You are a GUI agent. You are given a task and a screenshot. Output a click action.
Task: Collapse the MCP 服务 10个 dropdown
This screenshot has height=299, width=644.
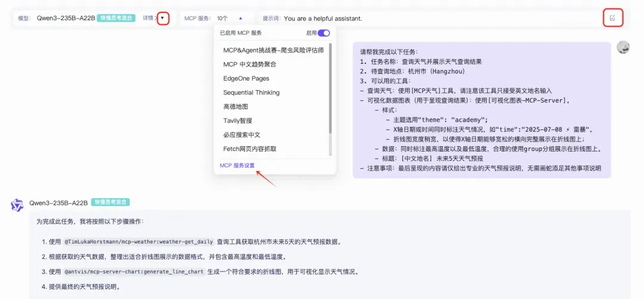click(240, 18)
